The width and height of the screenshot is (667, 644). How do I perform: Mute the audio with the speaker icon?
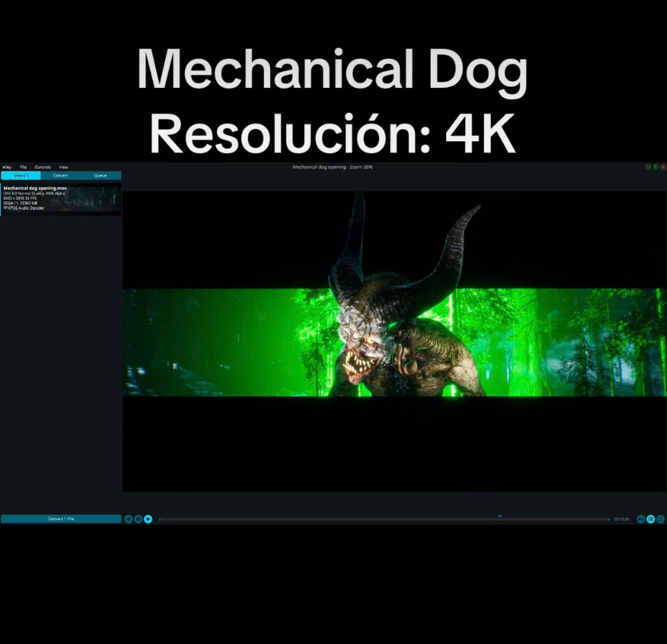[x=641, y=519]
